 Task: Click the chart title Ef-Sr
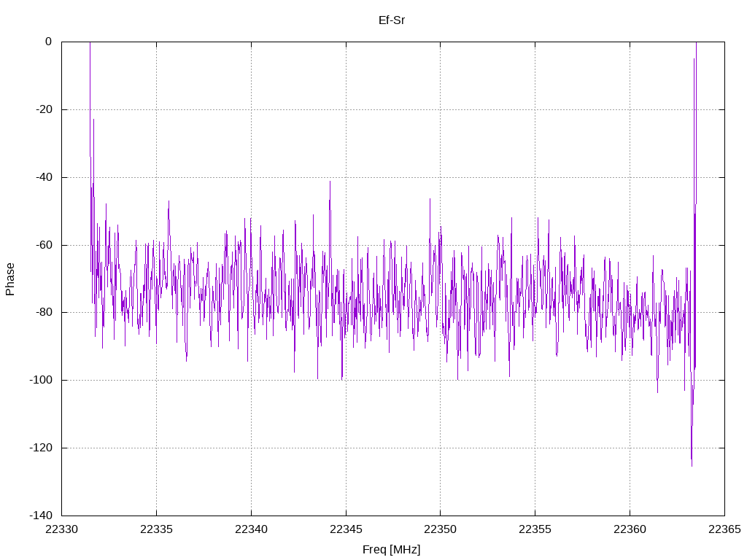pos(392,20)
